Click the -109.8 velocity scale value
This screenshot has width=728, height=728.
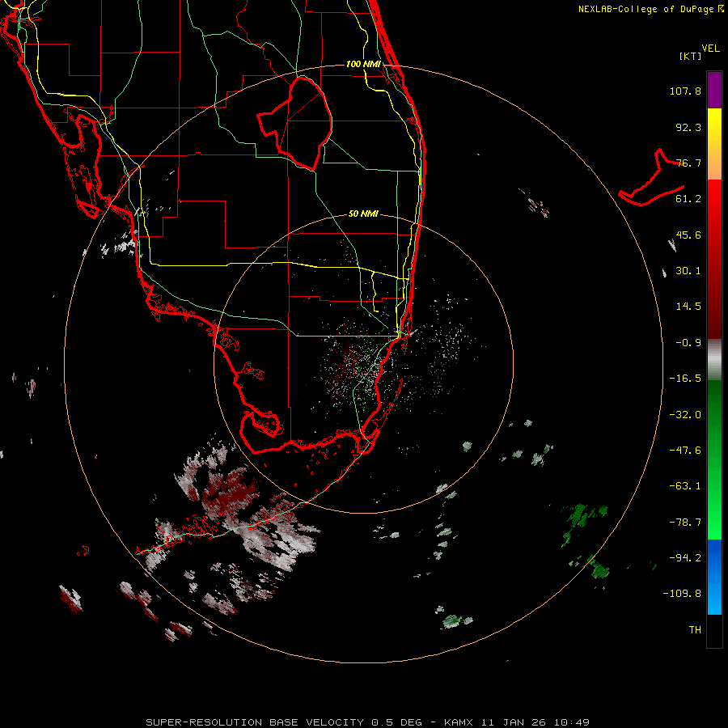pos(682,594)
